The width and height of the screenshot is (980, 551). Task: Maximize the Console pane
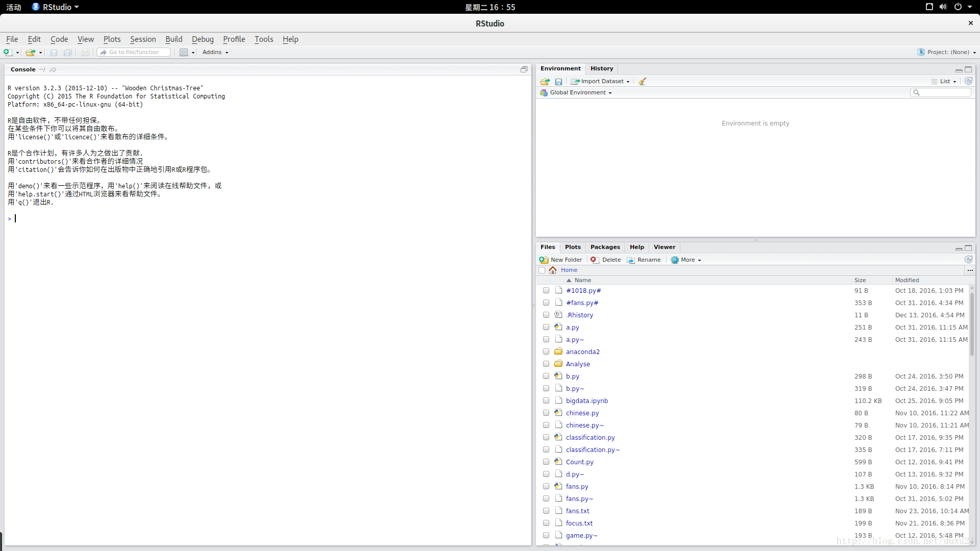click(x=524, y=69)
